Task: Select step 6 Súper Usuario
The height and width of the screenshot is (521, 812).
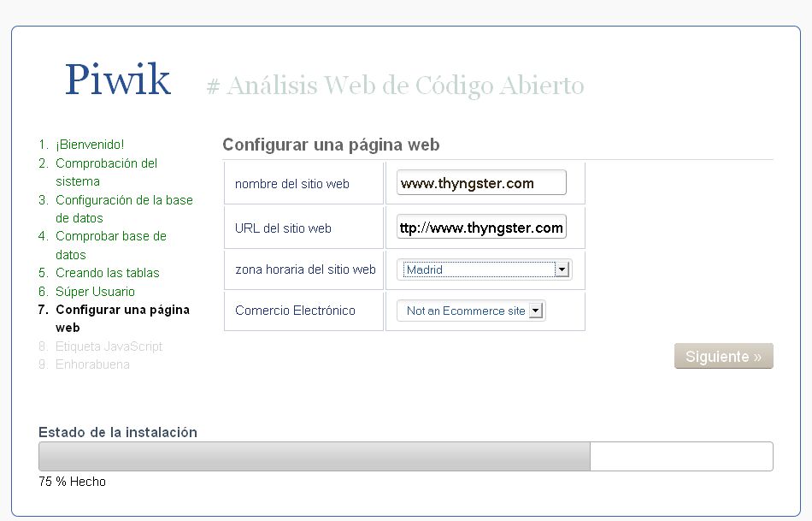Action: tap(95, 292)
